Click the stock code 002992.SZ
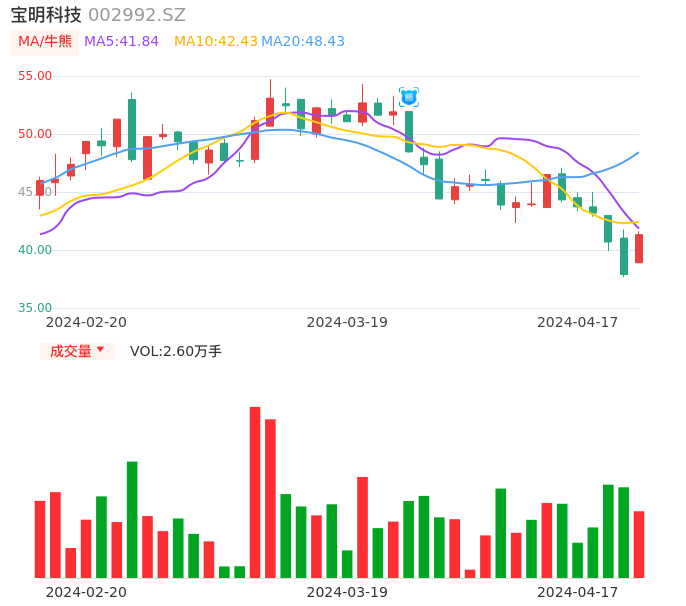 [x=137, y=15]
